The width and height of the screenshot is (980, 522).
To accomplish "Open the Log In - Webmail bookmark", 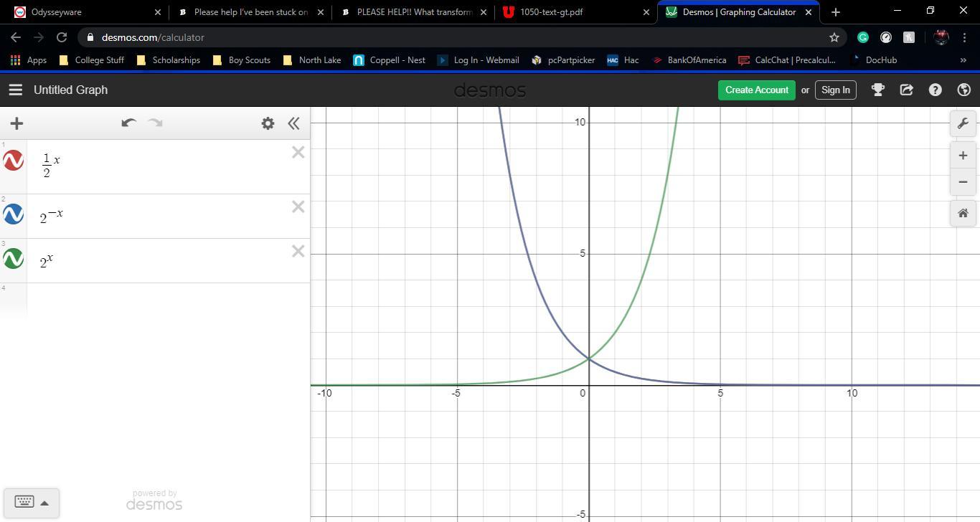I will tap(478, 60).
